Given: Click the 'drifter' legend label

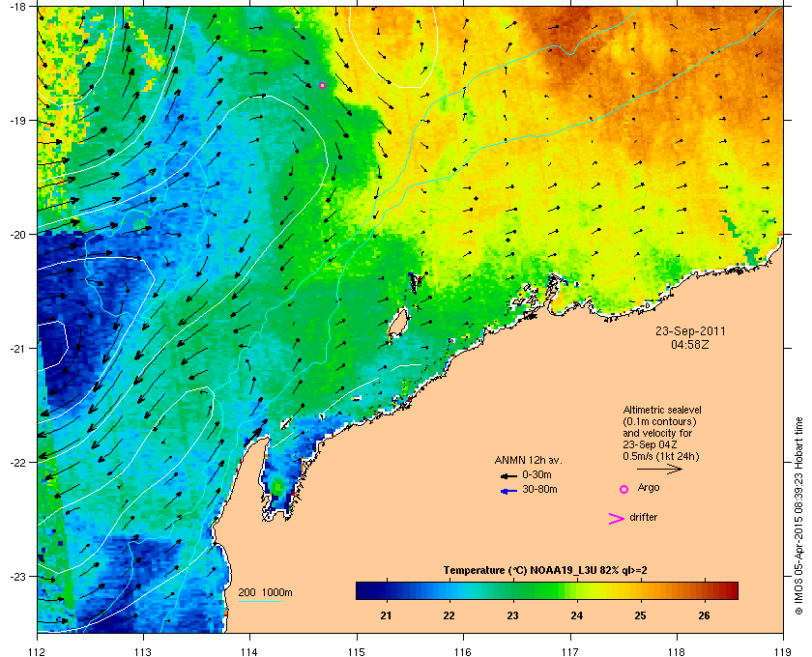Looking at the screenshot, I should point(643,517).
